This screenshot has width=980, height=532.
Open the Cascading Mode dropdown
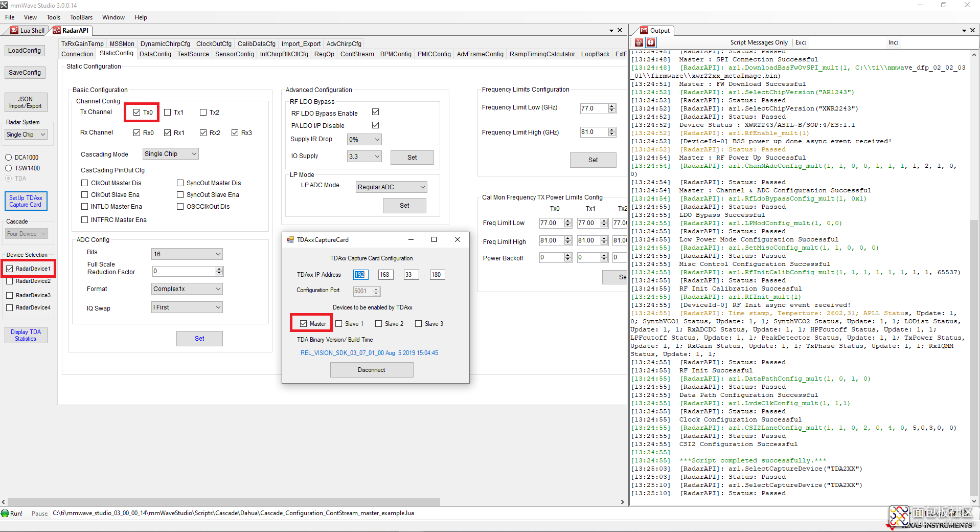click(170, 154)
